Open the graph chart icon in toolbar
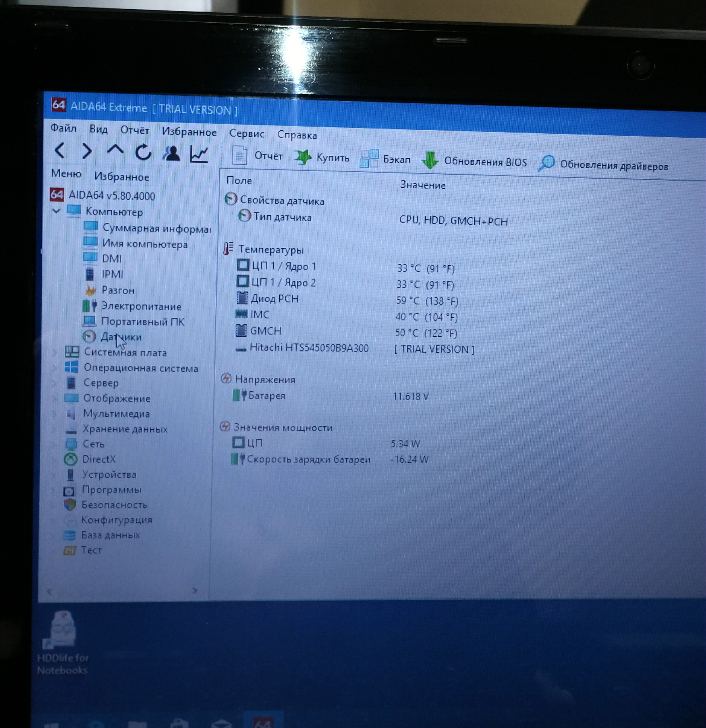The image size is (706, 728). [199, 154]
